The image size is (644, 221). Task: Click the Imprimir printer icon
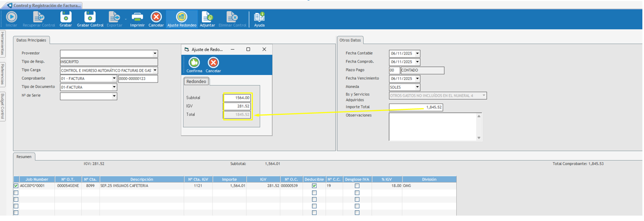click(137, 18)
